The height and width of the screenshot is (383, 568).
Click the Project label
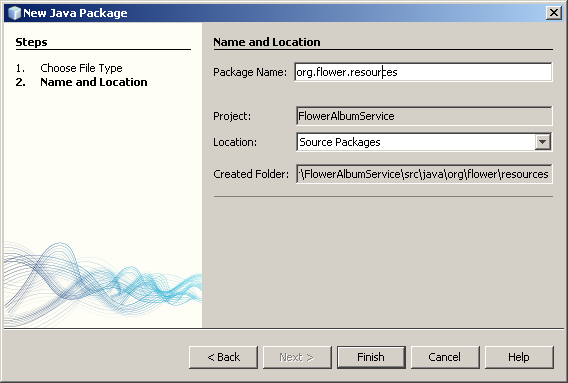pos(232,116)
